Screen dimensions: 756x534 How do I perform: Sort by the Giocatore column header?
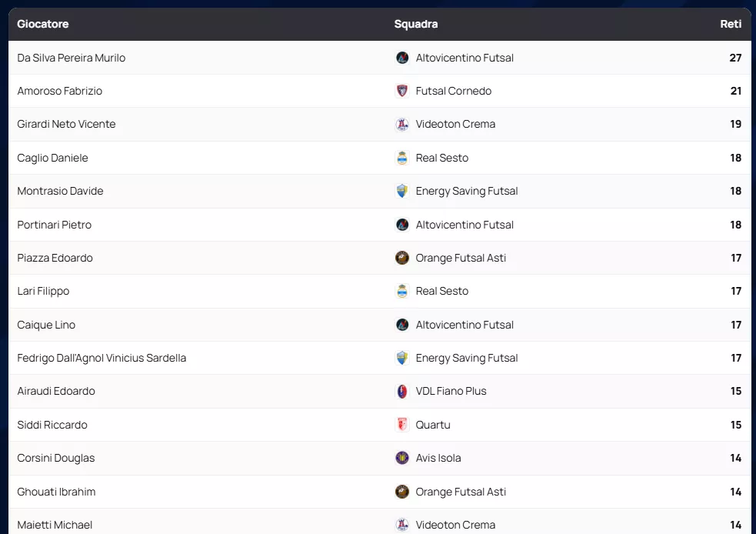click(43, 24)
